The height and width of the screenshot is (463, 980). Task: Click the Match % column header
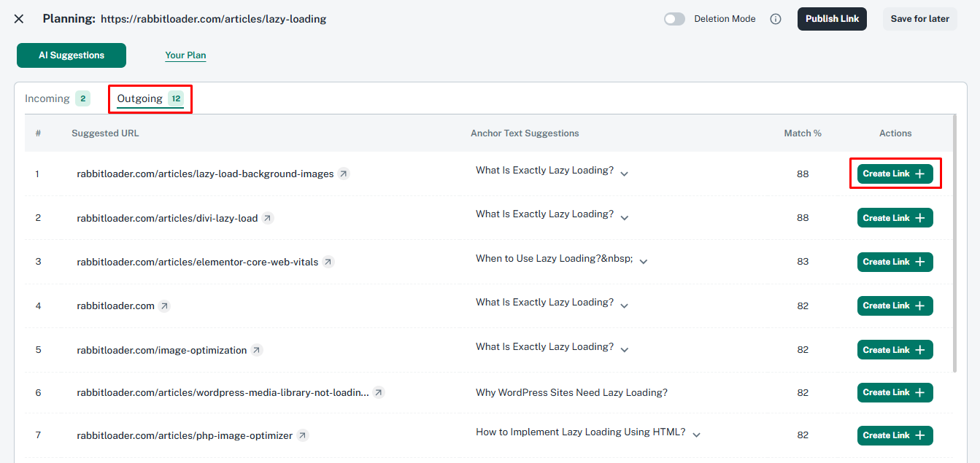(x=803, y=133)
